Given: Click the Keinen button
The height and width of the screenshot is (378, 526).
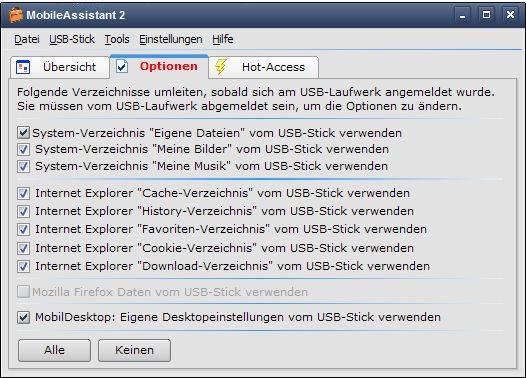Looking at the screenshot, I should [134, 350].
